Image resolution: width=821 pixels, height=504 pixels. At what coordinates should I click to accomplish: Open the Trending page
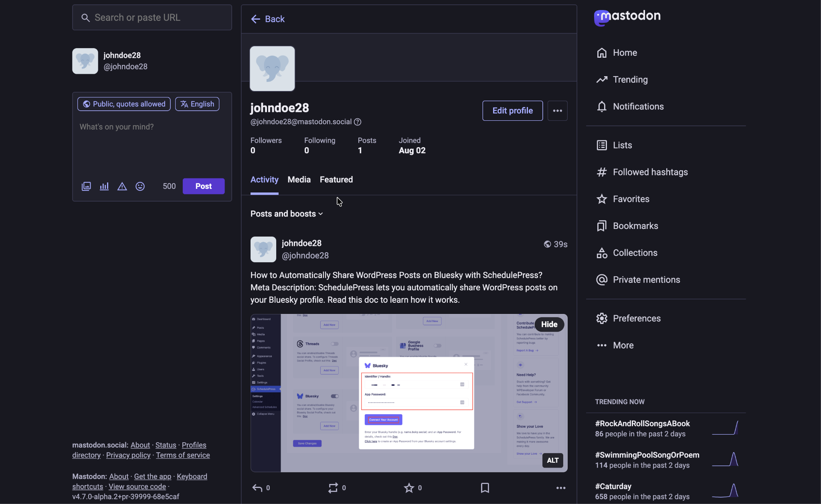pos(622,80)
